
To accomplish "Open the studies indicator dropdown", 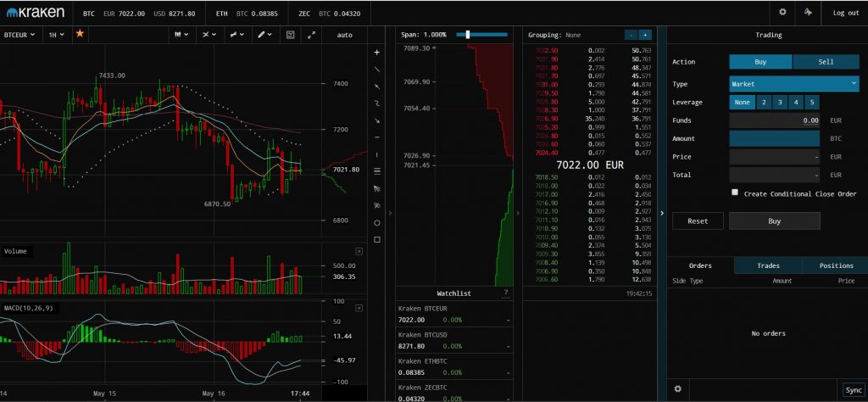I will coord(237,34).
